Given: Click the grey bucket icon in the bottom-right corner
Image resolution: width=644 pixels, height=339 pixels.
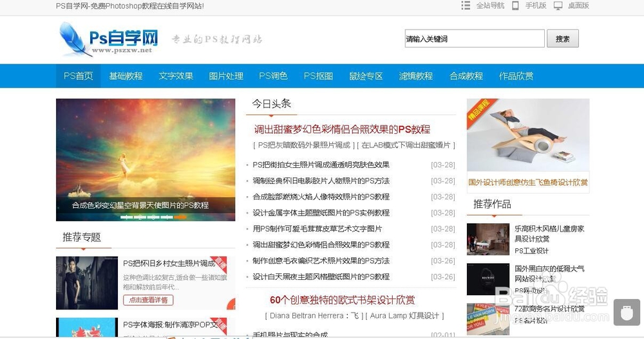Looking at the screenshot, I should 627,313.
